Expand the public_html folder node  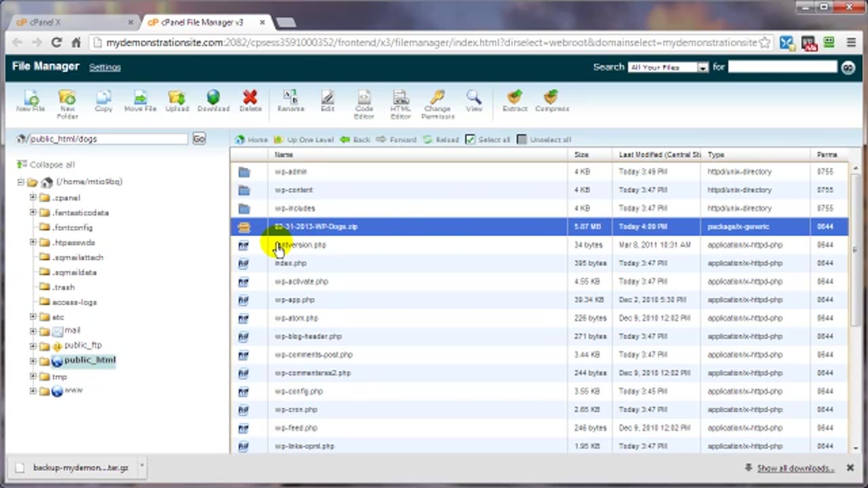point(33,361)
